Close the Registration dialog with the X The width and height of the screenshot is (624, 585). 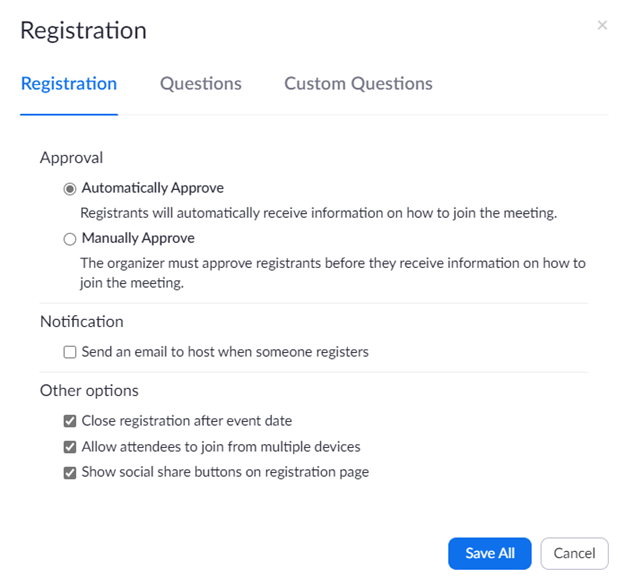coord(602,25)
